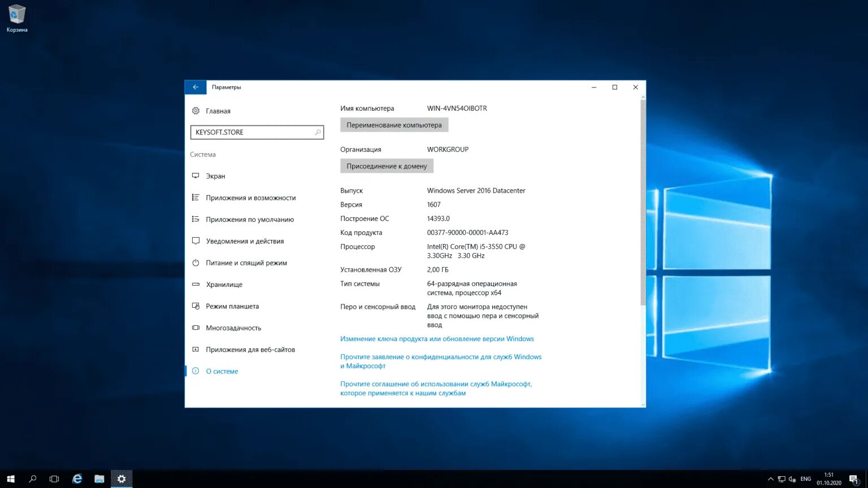Open Питание и спящий режим settings
The height and width of the screenshot is (488, 868).
[246, 263]
